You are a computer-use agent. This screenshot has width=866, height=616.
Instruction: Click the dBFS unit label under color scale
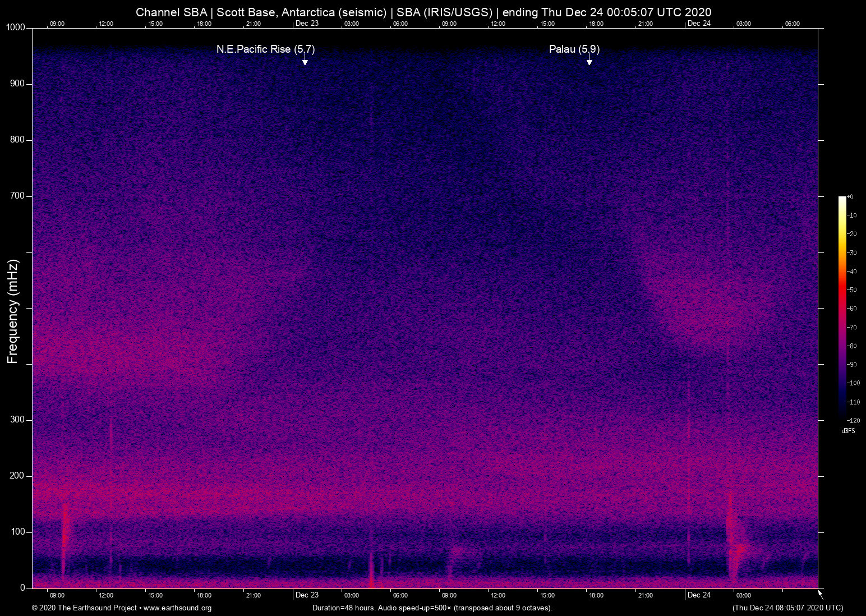click(848, 431)
